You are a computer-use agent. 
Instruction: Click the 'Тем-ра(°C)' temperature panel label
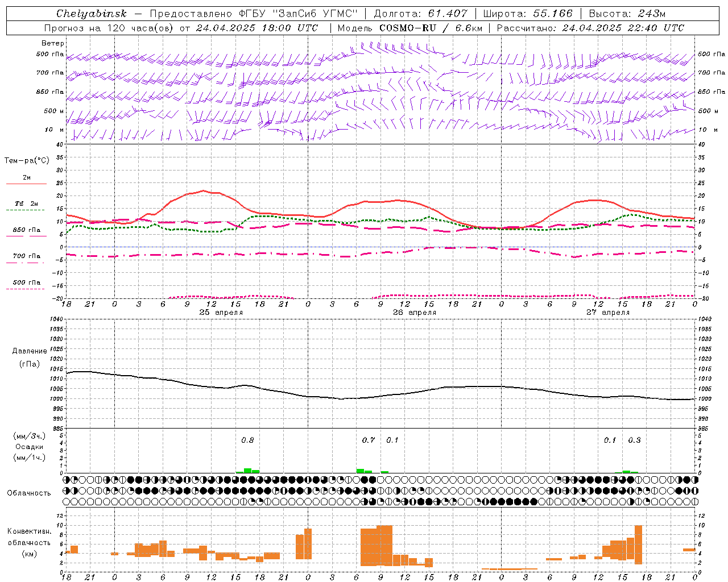tap(27, 161)
